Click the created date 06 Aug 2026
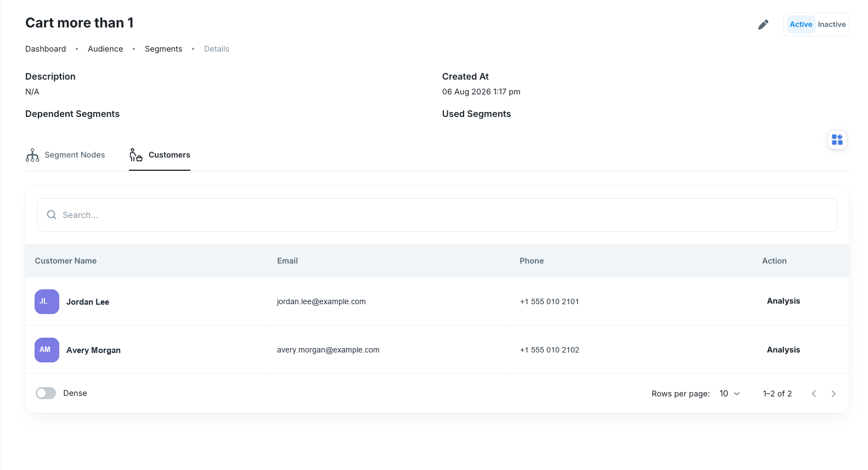Image resolution: width=868 pixels, height=470 pixels. [481, 92]
